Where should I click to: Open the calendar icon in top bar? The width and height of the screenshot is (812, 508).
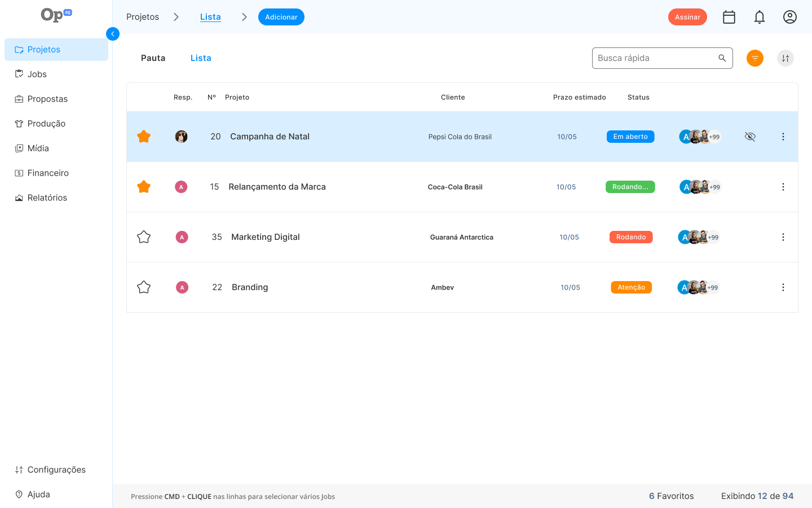[729, 17]
